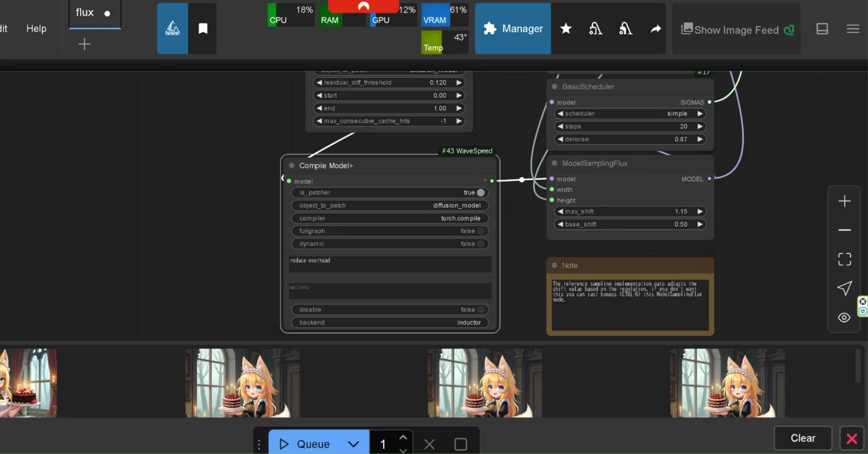Select next scheduler with right arrow
Image resolution: width=868 pixels, height=454 pixels.
pyautogui.click(x=700, y=114)
